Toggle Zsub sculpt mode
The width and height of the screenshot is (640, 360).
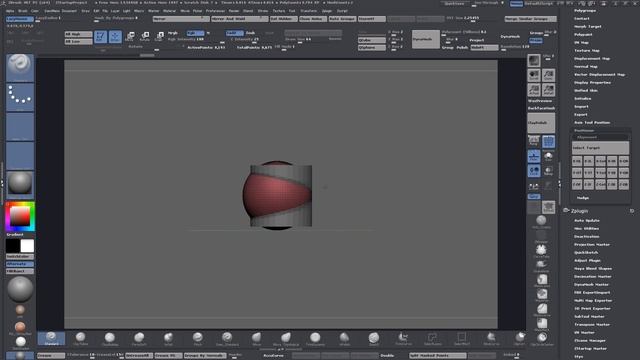[251, 33]
